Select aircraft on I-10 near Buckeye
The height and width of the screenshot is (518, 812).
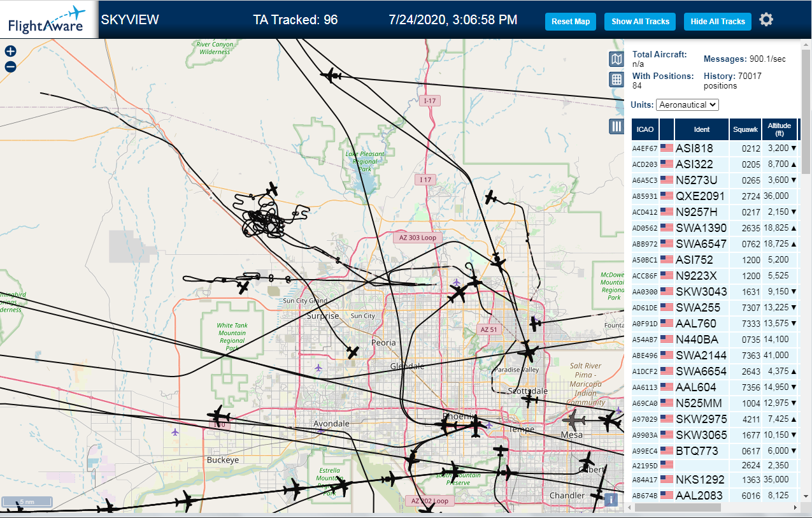(219, 417)
